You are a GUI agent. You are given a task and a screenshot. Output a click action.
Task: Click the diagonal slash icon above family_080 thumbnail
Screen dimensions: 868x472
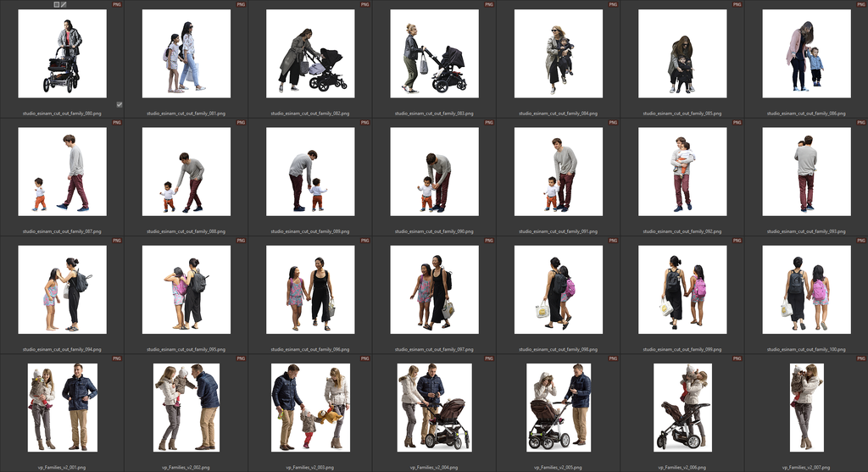click(x=64, y=4)
